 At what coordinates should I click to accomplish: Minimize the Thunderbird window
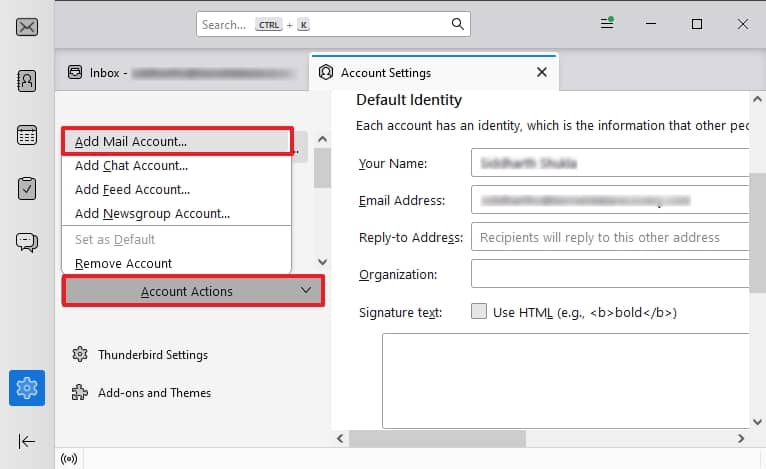[651, 23]
